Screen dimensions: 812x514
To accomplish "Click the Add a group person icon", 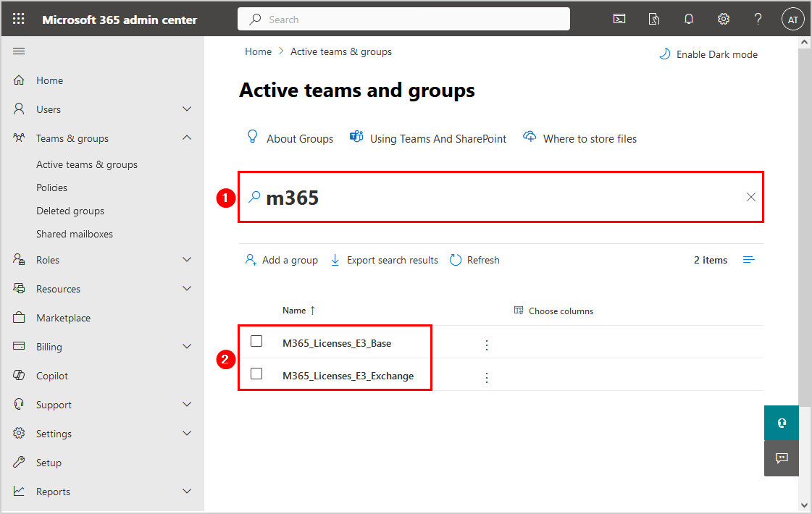I will 251,260.
